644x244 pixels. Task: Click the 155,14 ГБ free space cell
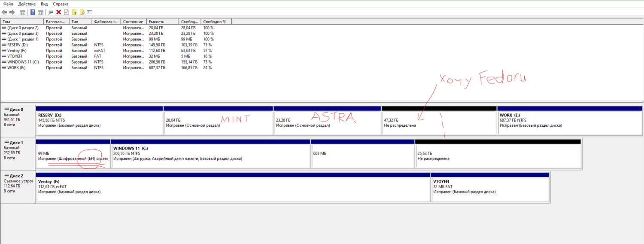click(x=189, y=62)
